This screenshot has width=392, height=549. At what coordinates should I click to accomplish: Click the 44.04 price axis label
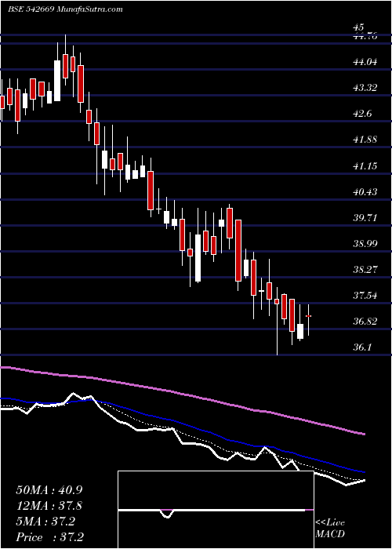pyautogui.click(x=365, y=62)
